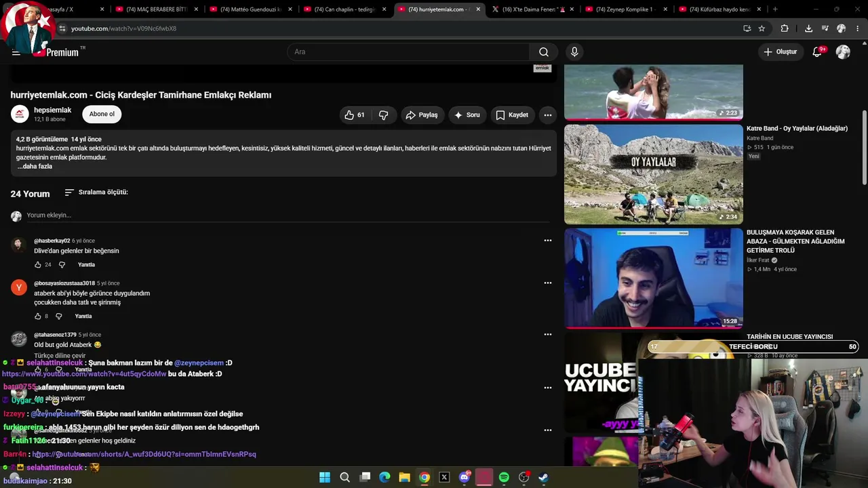Open Katre Band - Oy Yaylalar title link
Screen dimensions: 868x488
[x=797, y=129]
